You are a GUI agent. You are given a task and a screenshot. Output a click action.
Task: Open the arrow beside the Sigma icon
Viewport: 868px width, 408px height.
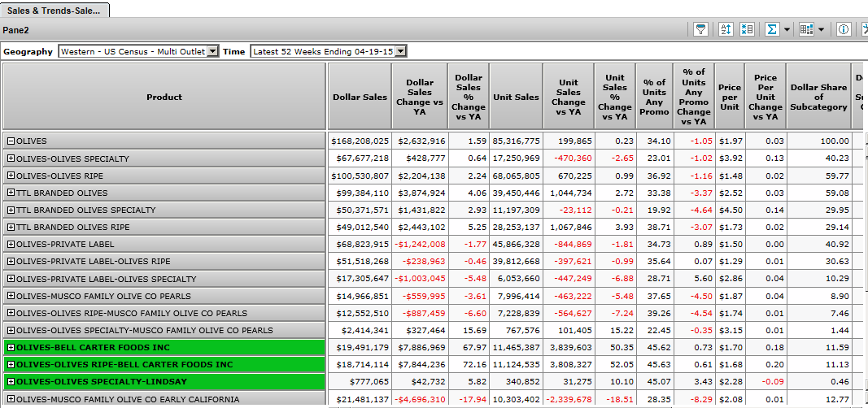[786, 29]
